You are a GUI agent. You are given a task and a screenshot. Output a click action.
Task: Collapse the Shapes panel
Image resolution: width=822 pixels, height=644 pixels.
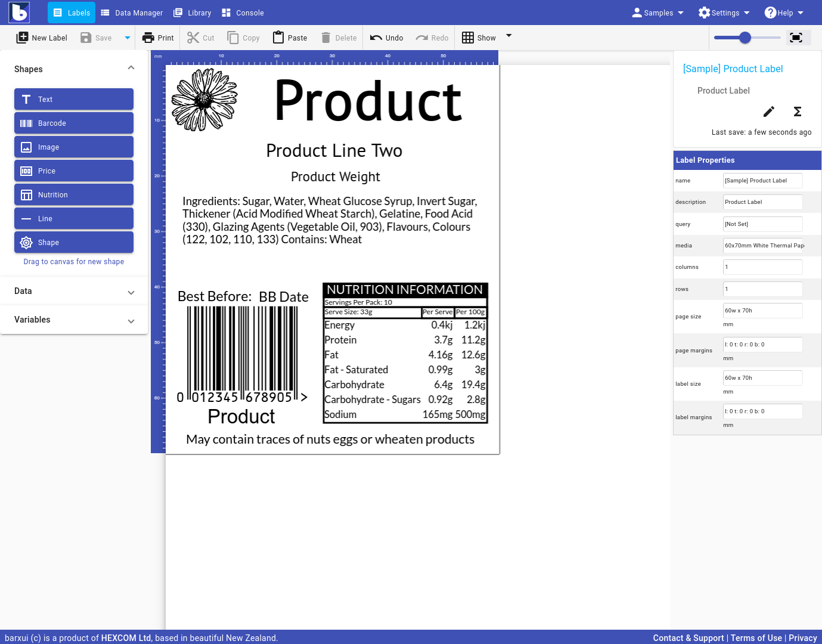coord(131,68)
